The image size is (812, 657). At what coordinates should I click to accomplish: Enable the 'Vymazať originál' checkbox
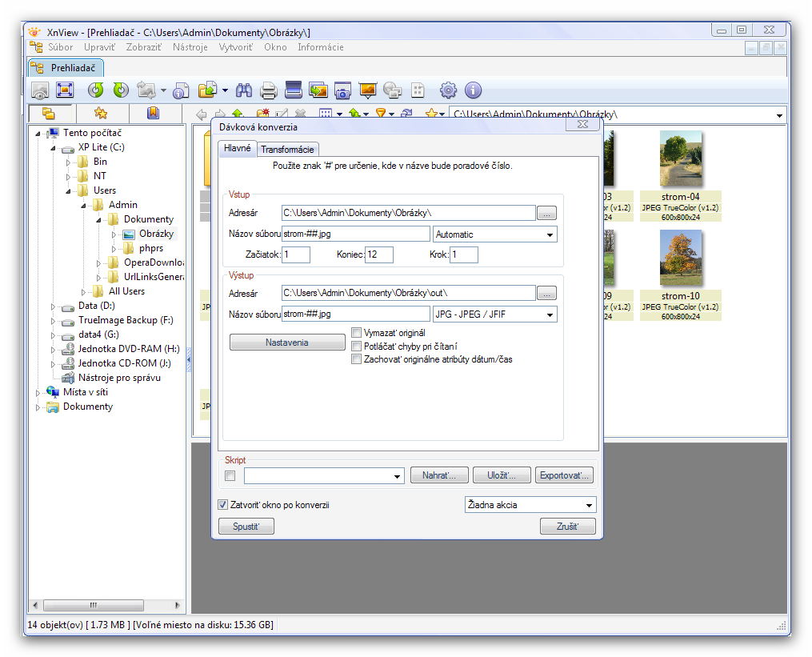[x=357, y=333]
